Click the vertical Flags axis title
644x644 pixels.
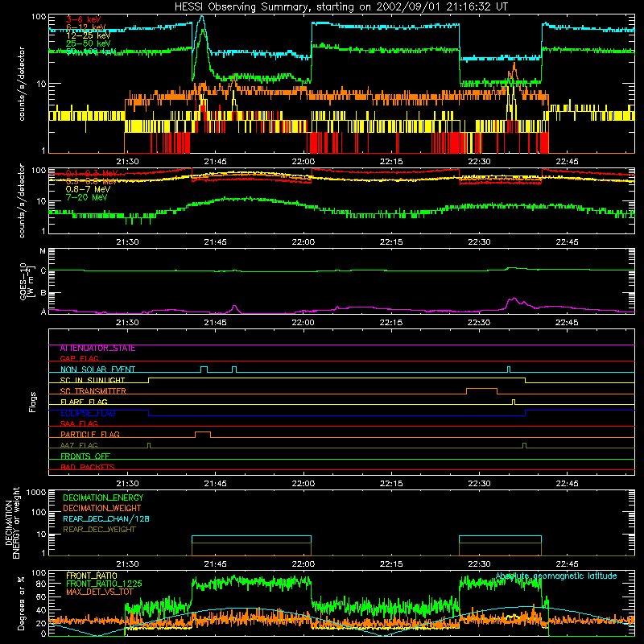33,402
